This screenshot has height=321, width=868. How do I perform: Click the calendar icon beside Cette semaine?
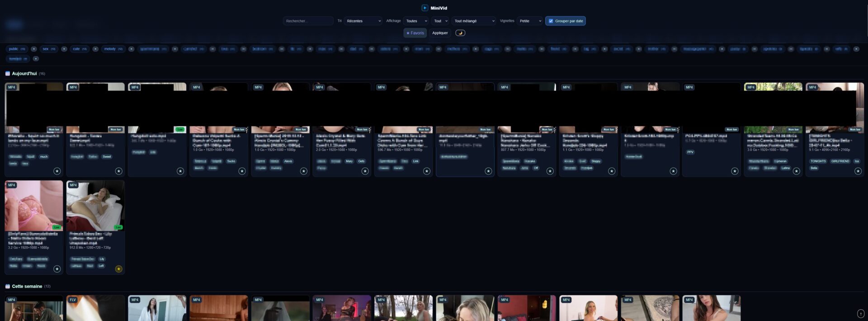coord(7,286)
